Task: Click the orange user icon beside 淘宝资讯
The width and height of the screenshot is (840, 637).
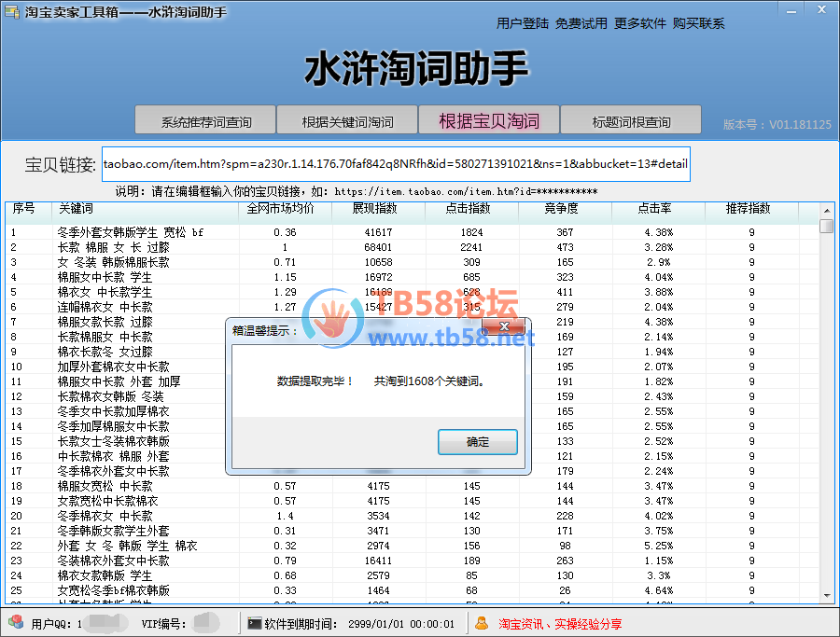Action: 482,623
